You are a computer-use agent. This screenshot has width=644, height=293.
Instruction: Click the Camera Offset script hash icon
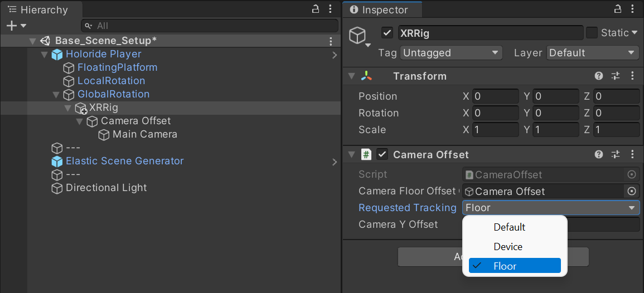pos(366,154)
